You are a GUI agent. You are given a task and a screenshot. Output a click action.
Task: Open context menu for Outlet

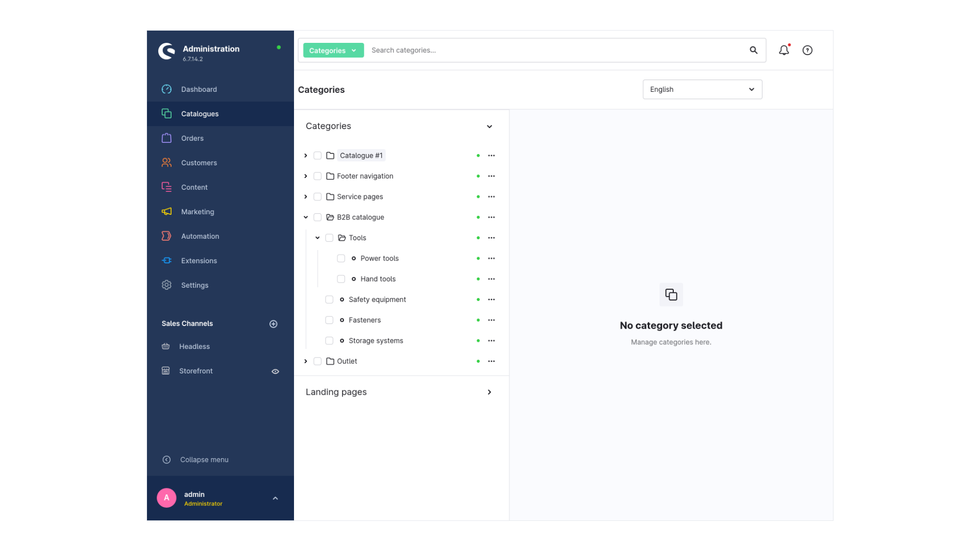(x=491, y=361)
